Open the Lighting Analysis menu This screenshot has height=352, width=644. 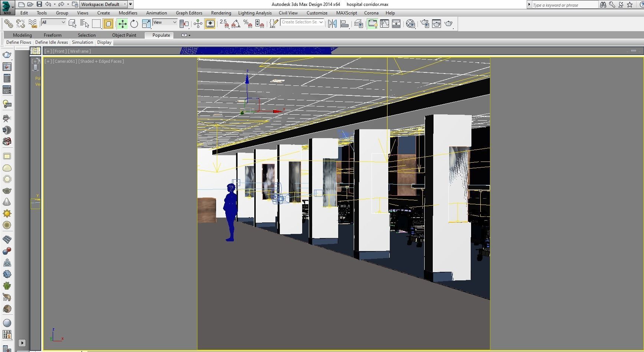pyautogui.click(x=255, y=13)
